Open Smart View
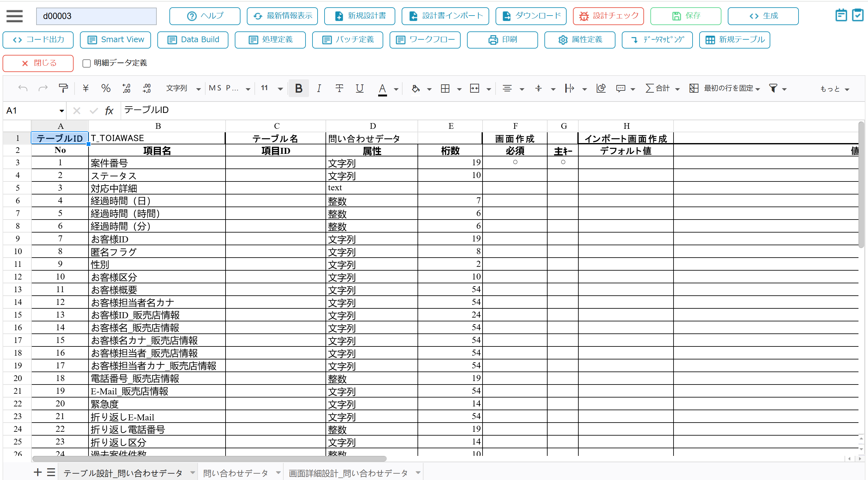Image resolution: width=868 pixels, height=480 pixels. pyautogui.click(x=115, y=40)
